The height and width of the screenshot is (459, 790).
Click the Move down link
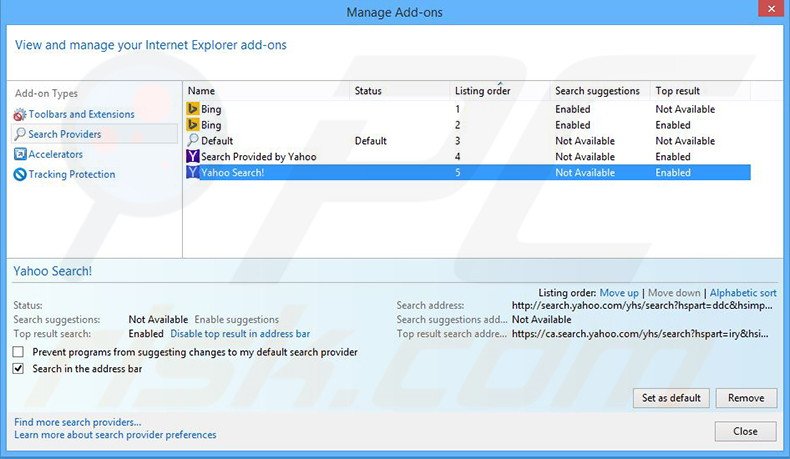674,293
